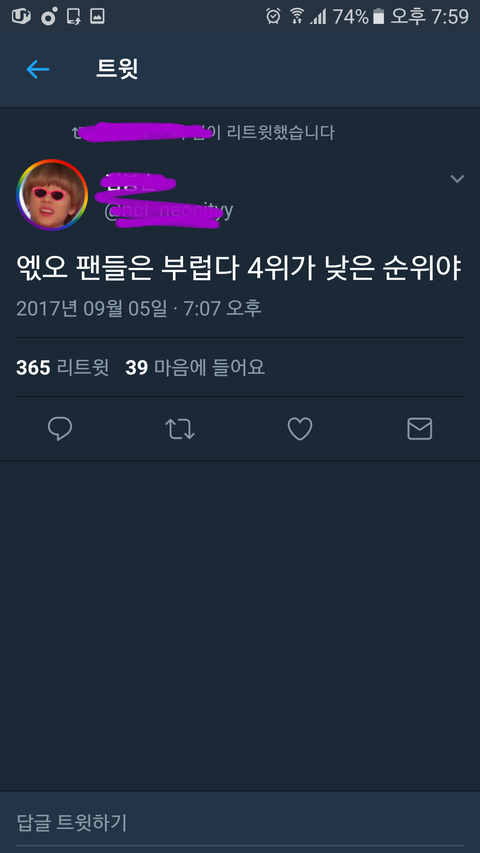Tap the 리트윗했습니다 retweeter notice
Image resolution: width=480 pixels, height=853 pixels.
click(x=204, y=132)
